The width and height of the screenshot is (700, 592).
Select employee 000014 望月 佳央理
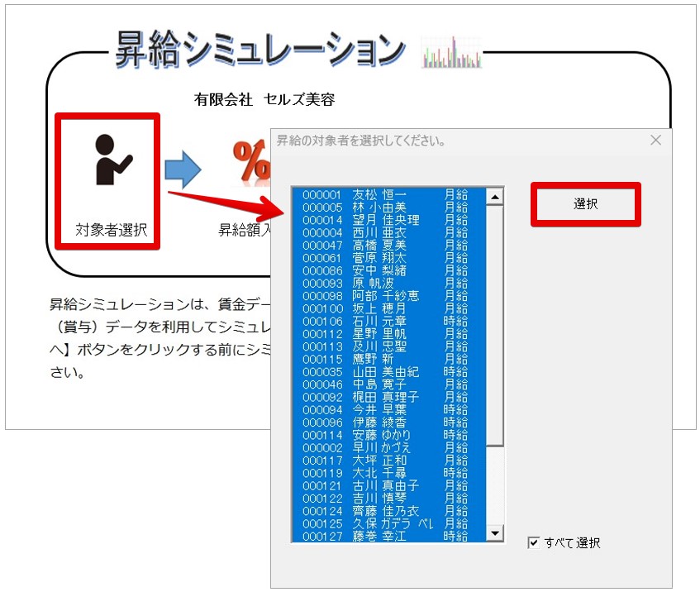[388, 220]
